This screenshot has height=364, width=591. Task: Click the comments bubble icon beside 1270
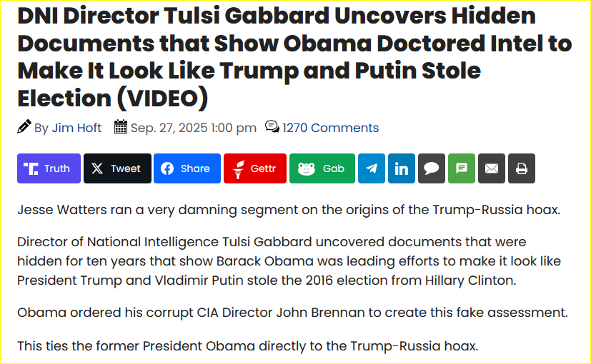point(272,127)
